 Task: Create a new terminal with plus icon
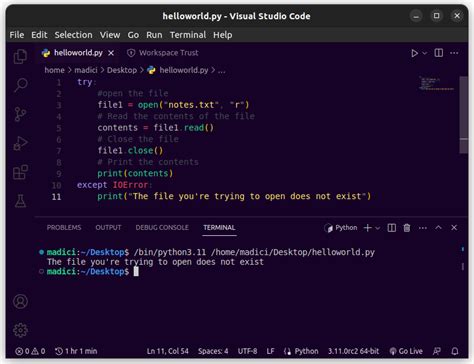click(367, 228)
